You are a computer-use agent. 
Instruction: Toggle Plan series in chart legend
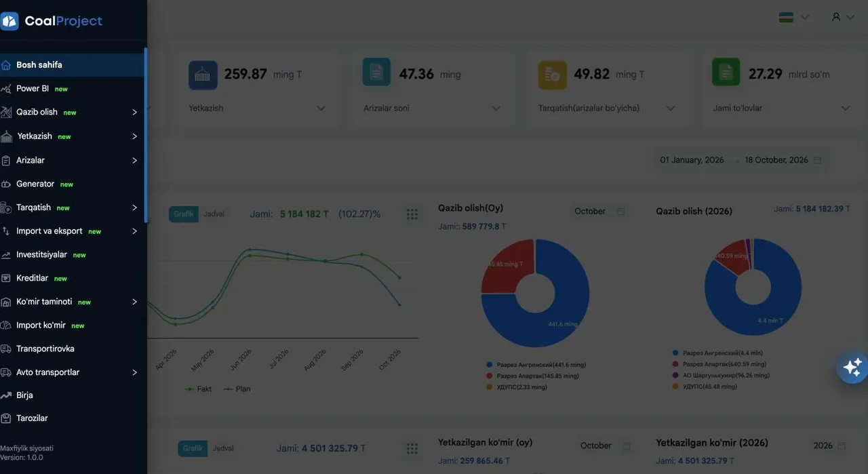pyautogui.click(x=237, y=389)
